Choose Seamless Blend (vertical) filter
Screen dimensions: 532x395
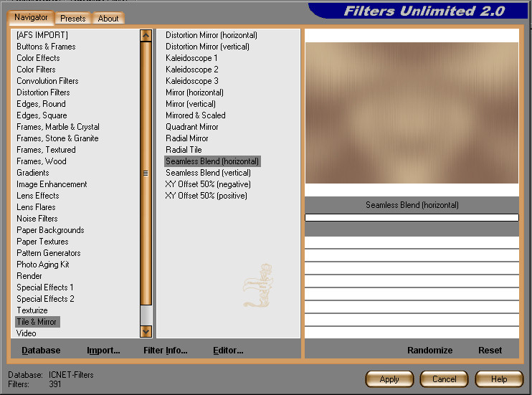click(x=209, y=173)
